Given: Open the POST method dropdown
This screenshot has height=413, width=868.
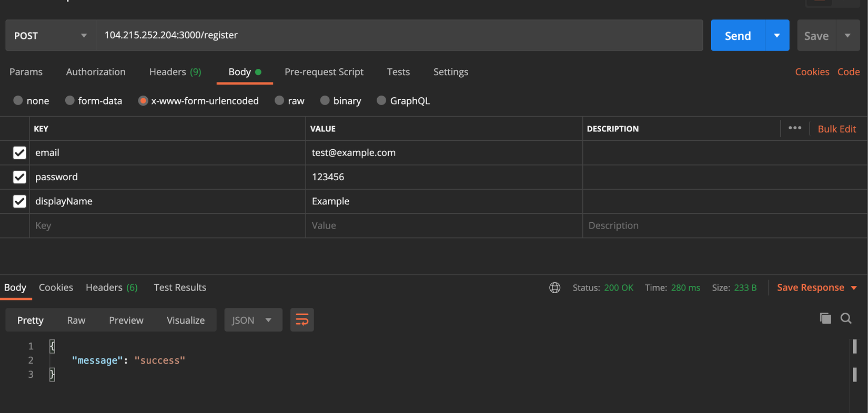Looking at the screenshot, I should tap(51, 36).
